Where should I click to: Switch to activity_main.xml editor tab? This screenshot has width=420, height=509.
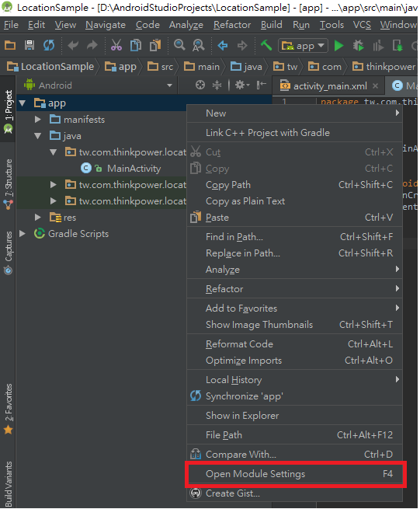[330, 86]
